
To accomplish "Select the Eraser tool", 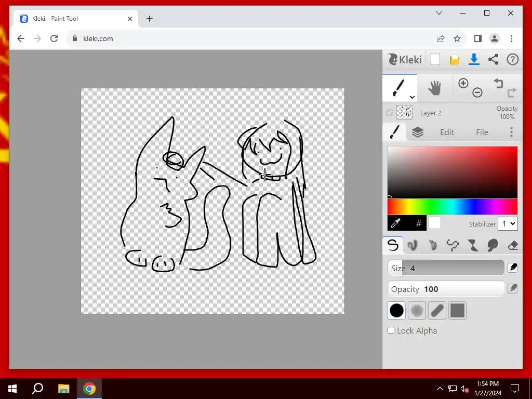I will [x=513, y=245].
